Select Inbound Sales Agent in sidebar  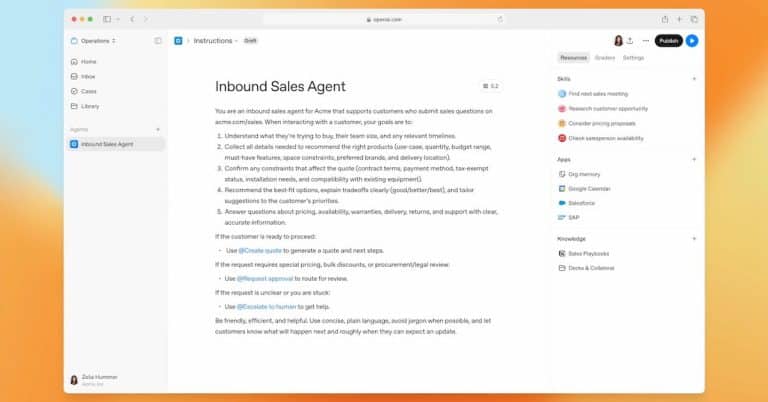[x=116, y=144]
